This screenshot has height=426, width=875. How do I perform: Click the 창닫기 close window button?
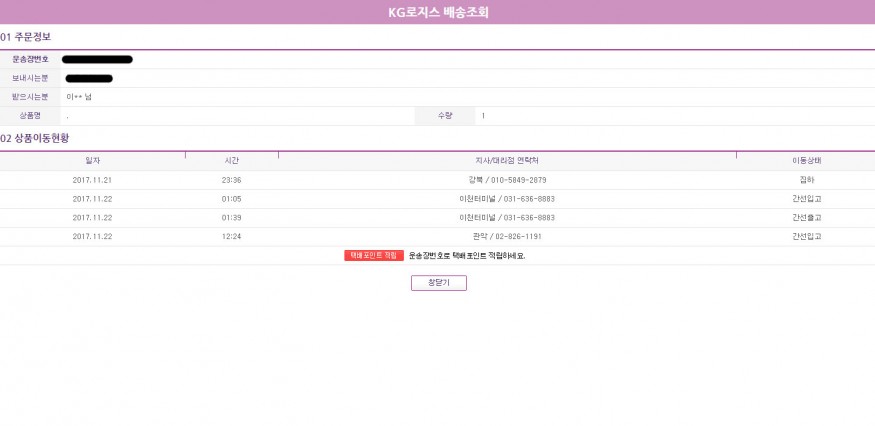tap(438, 283)
